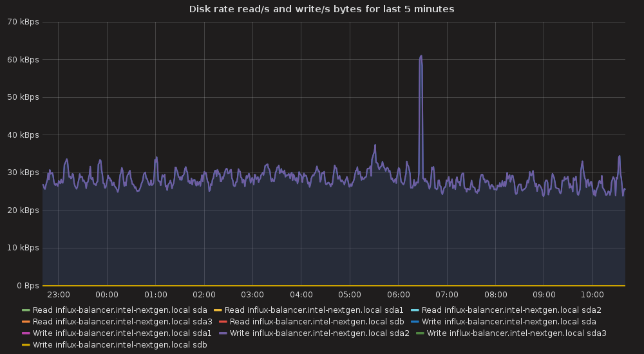This screenshot has width=644, height=354.
Task: Toggle the Write sda1 legend label
Action: (x=122, y=333)
